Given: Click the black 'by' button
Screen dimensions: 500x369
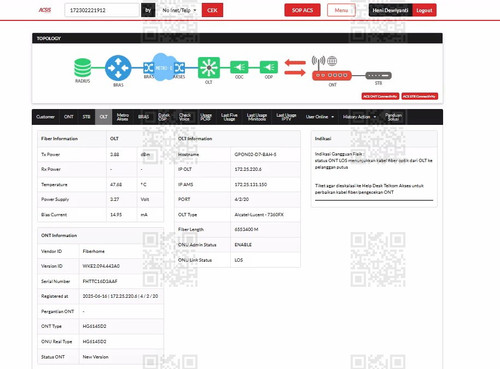Looking at the screenshot, I should pos(148,10).
